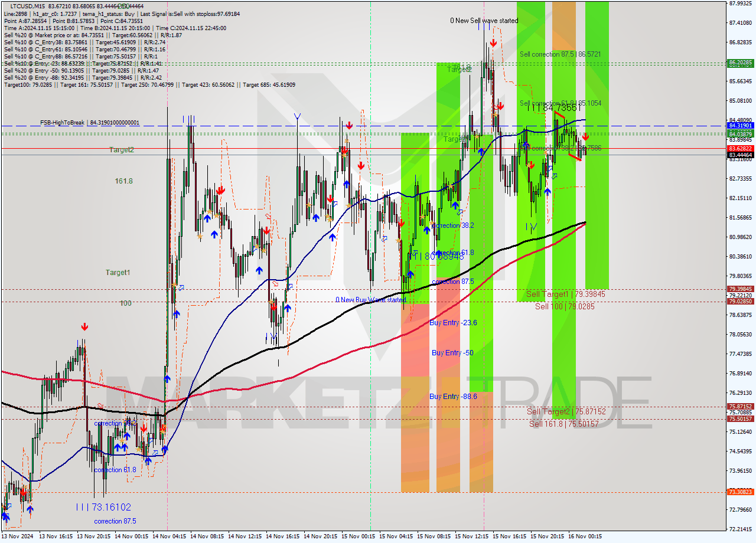Click the 'I I I 73.16102' wave label

coord(103,507)
